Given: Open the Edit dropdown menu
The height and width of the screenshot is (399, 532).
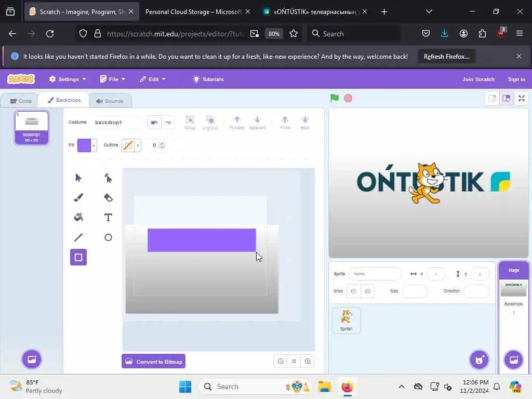Looking at the screenshot, I should pyautogui.click(x=153, y=79).
